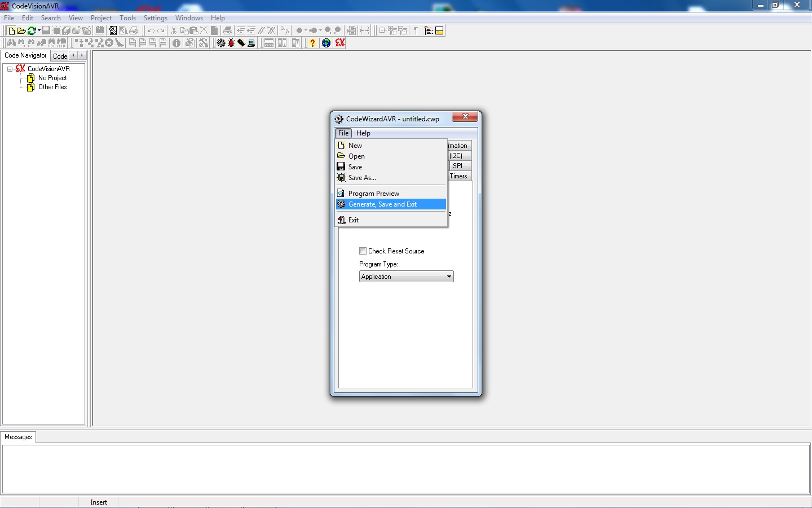Image resolution: width=812 pixels, height=508 pixels.
Task: Click the globe web icon in toolbar
Action: point(326,43)
